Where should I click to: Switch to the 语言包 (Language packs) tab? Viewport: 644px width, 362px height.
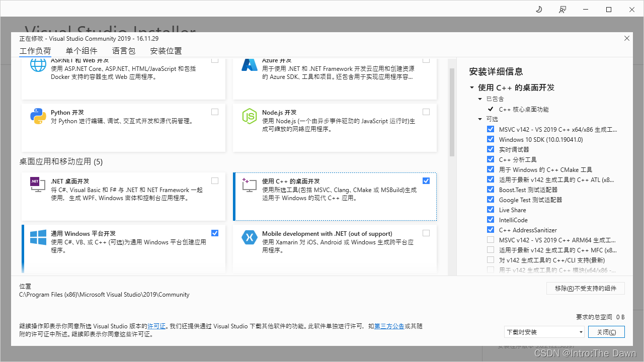tap(124, 51)
